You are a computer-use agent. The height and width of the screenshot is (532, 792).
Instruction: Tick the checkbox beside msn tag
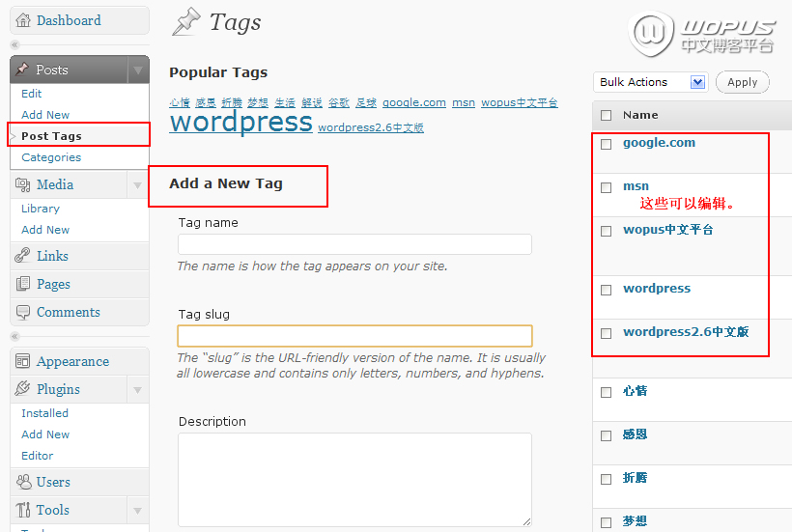(x=607, y=187)
